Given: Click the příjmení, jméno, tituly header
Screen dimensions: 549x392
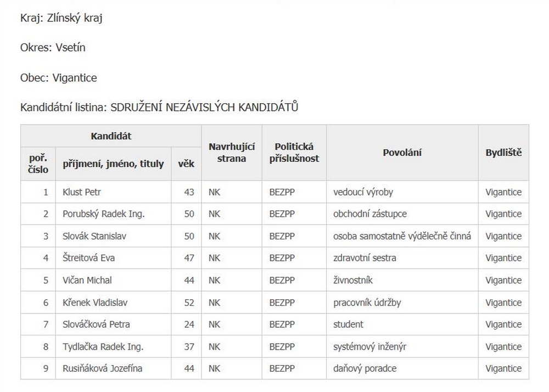Looking at the screenshot, I should click(x=113, y=164).
